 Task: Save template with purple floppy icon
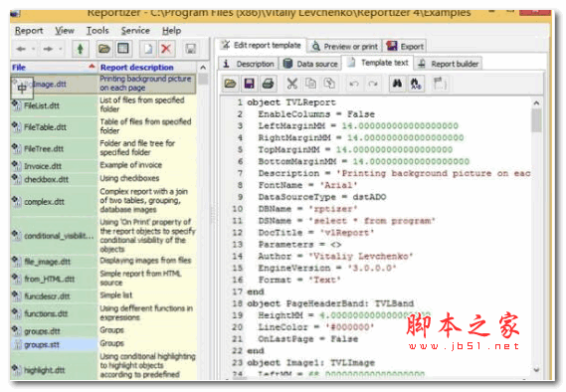tap(249, 84)
